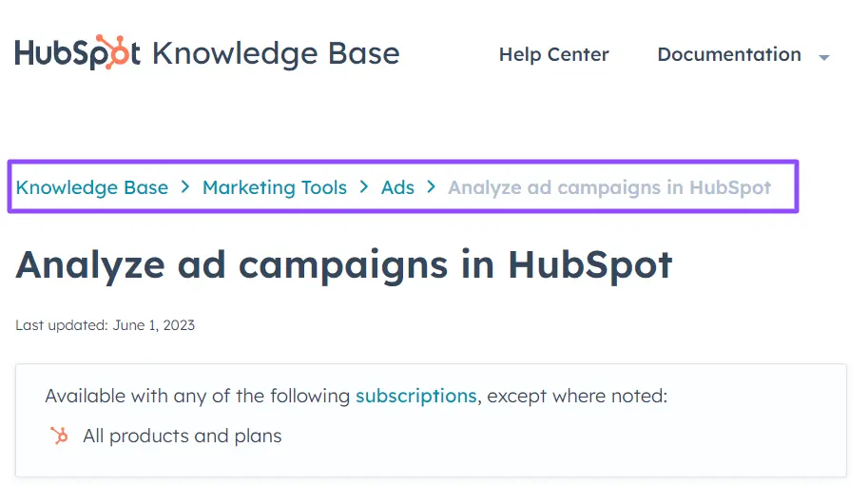The width and height of the screenshot is (868, 486).
Task: Click the grayed current-page breadcrumb
Action: pyautogui.click(x=609, y=187)
